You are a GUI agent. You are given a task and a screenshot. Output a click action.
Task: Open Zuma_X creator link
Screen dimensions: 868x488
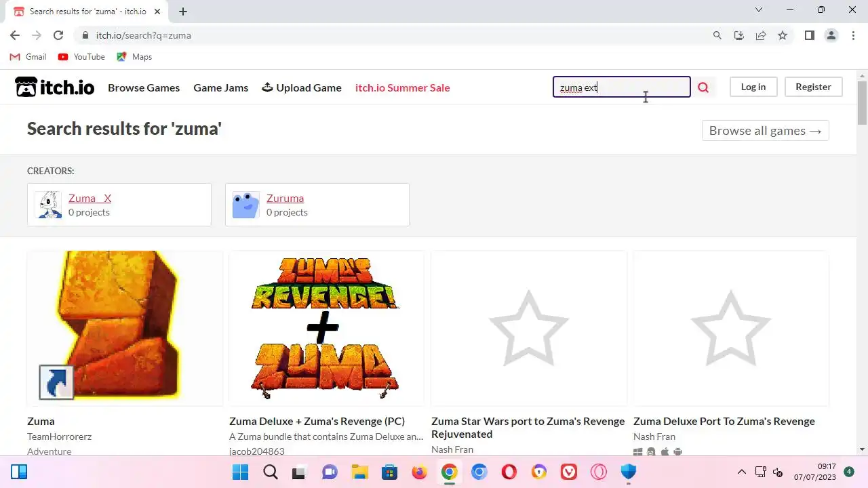click(90, 198)
